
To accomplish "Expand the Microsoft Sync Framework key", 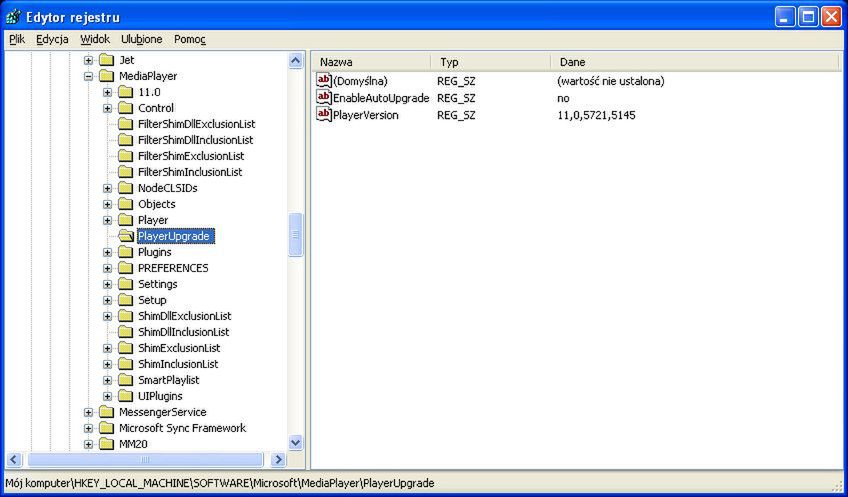I will click(x=88, y=428).
